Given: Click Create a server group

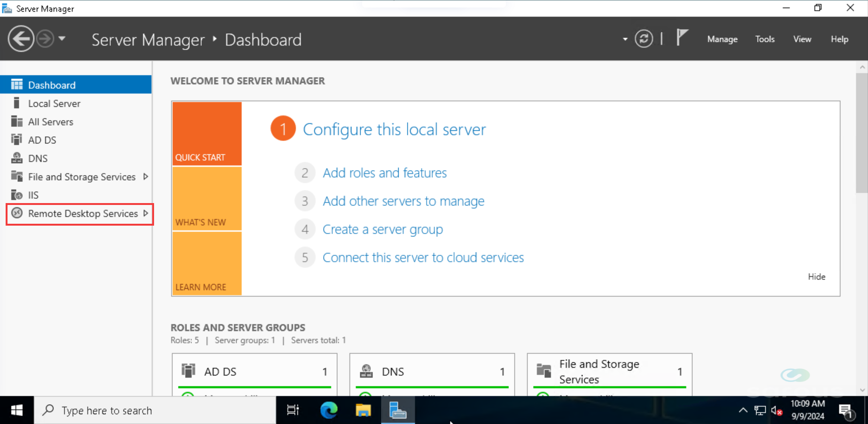Looking at the screenshot, I should [382, 229].
